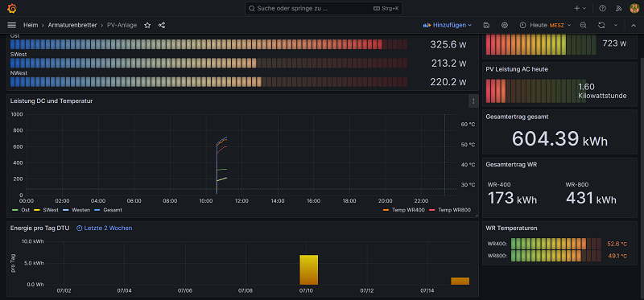
Task: Click the Gesamtertrag WR panel title
Action: pyautogui.click(x=511, y=165)
